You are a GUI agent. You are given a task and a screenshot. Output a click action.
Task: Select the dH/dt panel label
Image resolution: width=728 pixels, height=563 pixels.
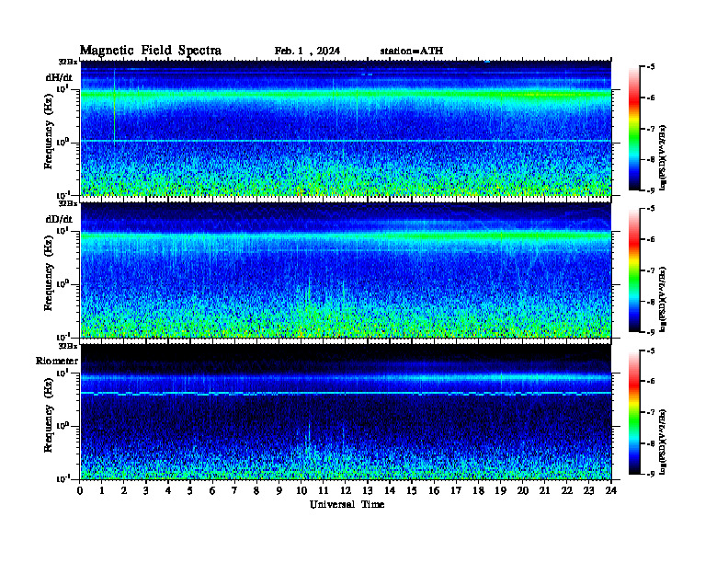point(59,77)
